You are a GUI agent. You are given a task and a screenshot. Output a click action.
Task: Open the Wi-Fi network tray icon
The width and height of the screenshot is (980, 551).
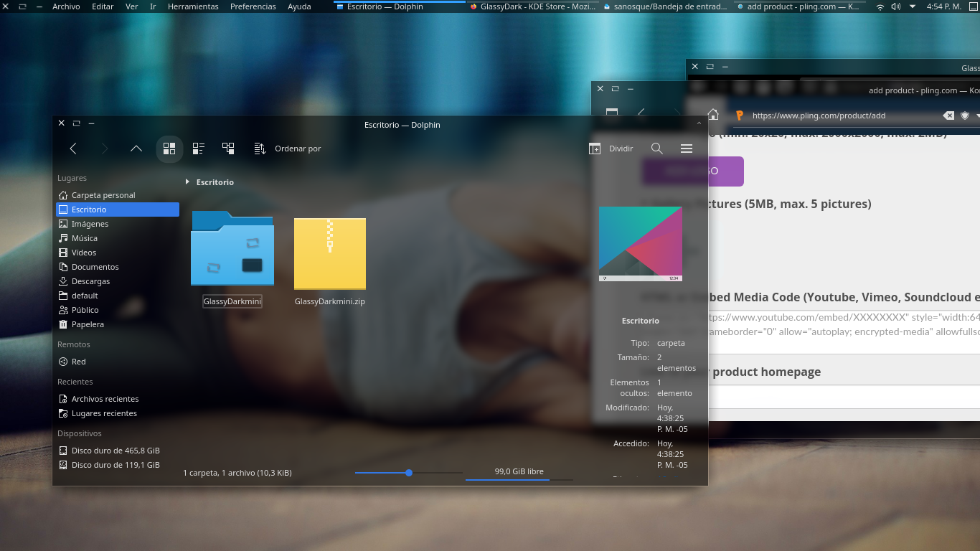coord(880,6)
